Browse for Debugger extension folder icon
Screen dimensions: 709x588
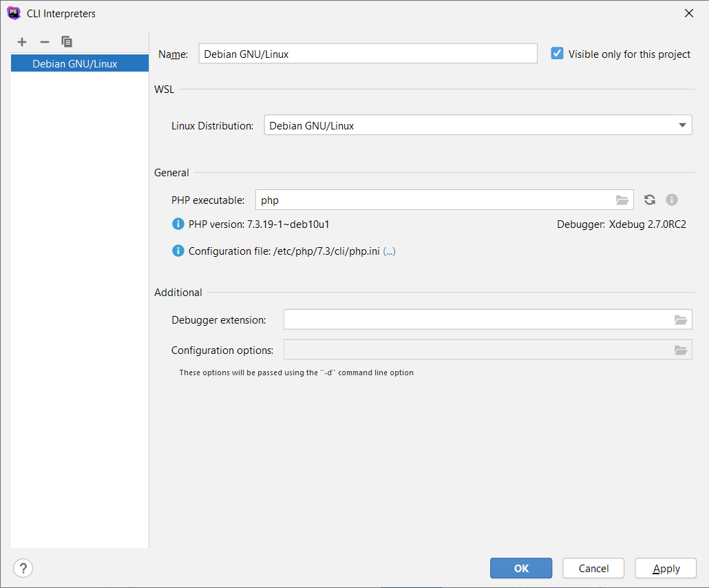(681, 319)
